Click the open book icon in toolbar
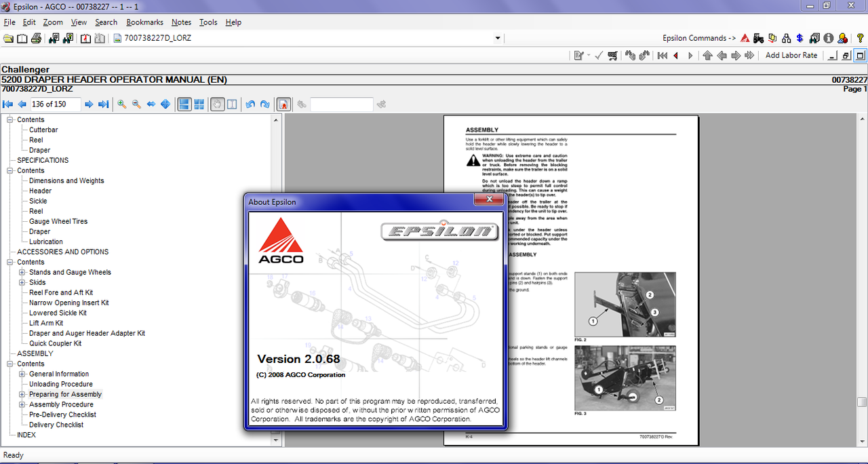The image size is (868, 464). pos(22,38)
